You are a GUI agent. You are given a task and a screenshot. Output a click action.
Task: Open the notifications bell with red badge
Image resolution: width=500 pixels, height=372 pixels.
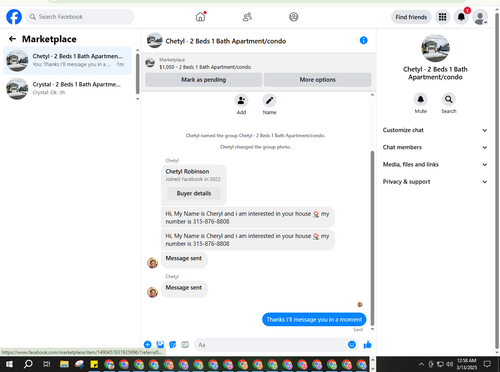pyautogui.click(x=461, y=17)
